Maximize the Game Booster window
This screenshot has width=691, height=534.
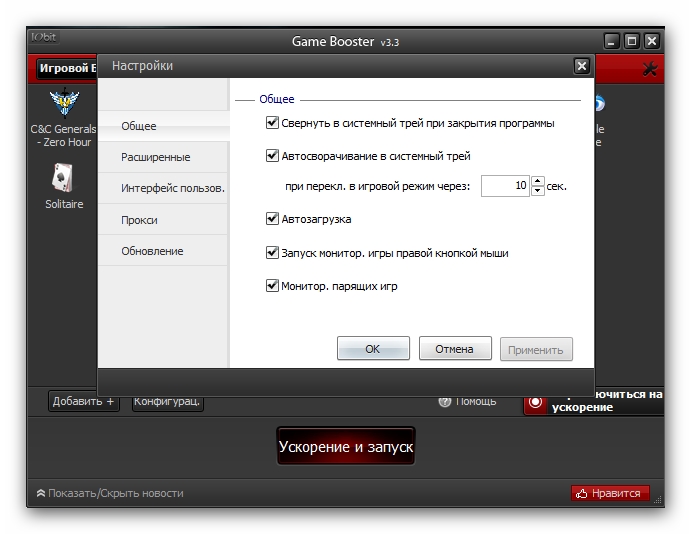pos(632,41)
